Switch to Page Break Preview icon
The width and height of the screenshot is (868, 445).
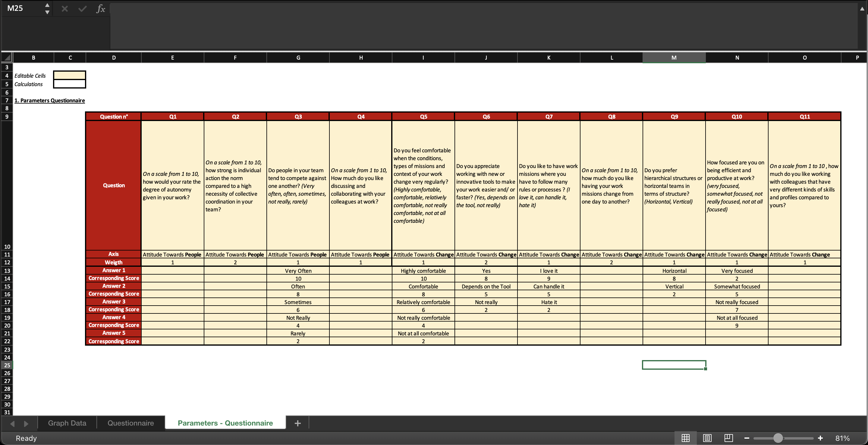pyautogui.click(x=728, y=438)
